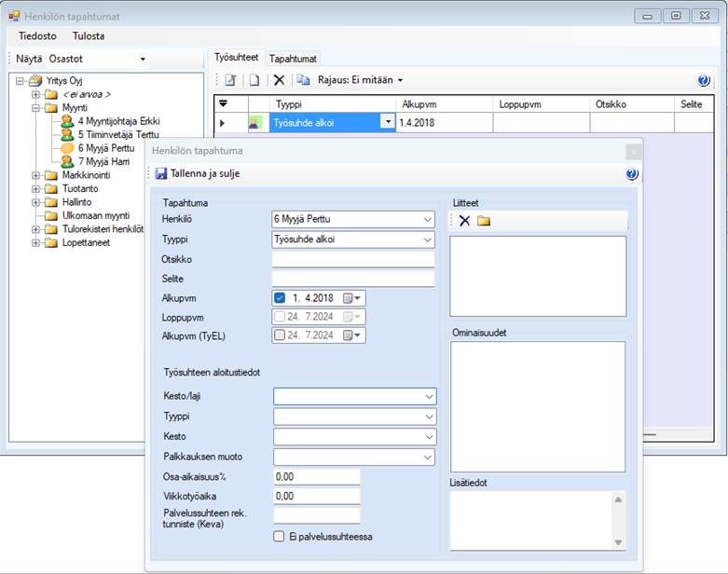
Task: Open folder icon under Liitteet
Action: coord(483,221)
